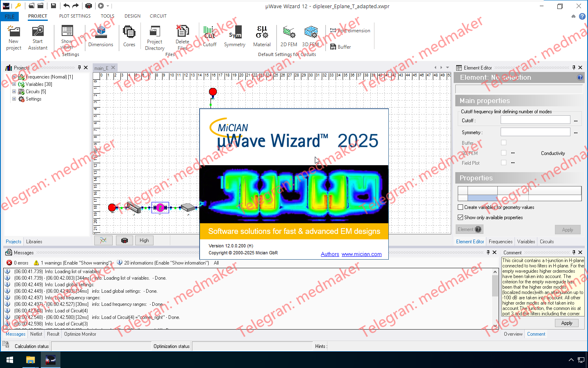Open the Netlist tab

click(36, 334)
